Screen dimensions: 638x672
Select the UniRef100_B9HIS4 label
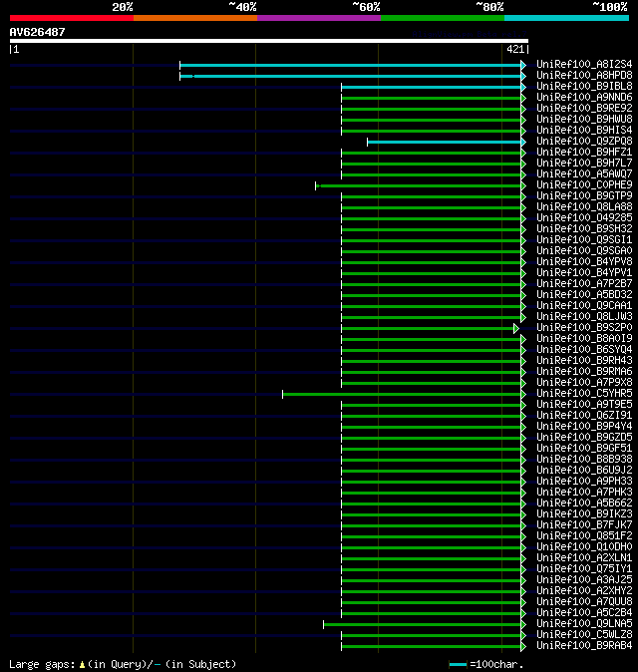(x=584, y=130)
